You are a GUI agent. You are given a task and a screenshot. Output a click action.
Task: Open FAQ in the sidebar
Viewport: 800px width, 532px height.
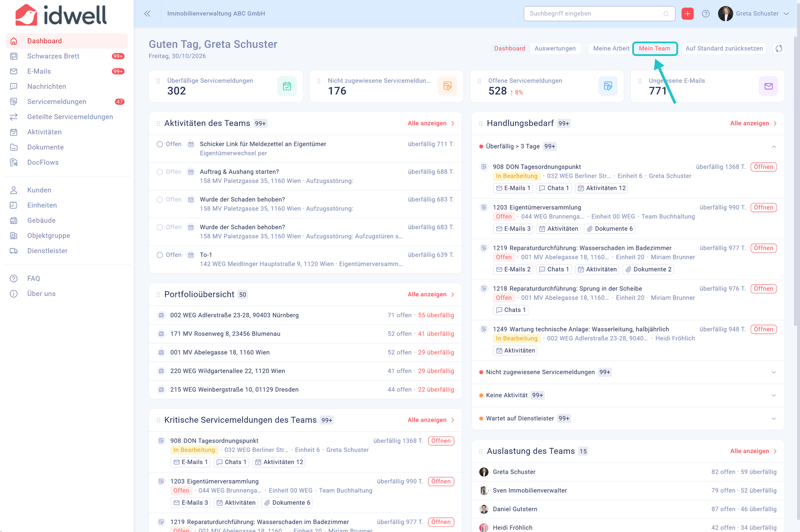[x=67, y=278]
